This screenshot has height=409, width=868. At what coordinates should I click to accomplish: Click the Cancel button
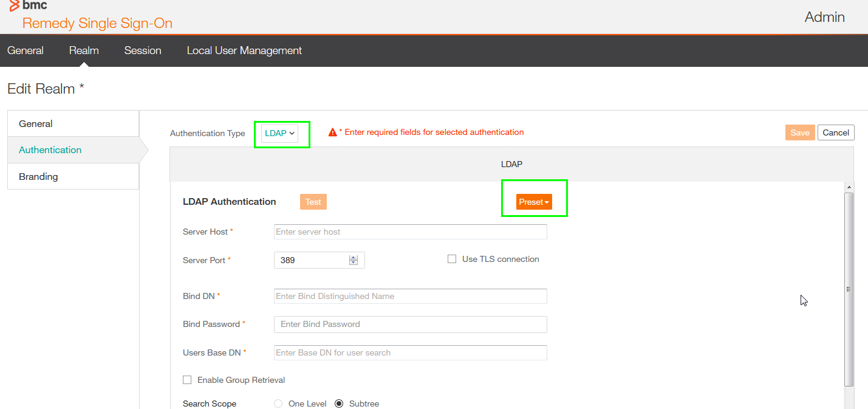click(836, 132)
